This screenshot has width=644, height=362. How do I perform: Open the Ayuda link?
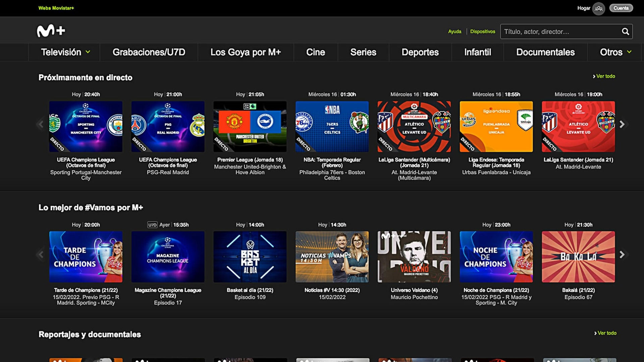(x=454, y=32)
